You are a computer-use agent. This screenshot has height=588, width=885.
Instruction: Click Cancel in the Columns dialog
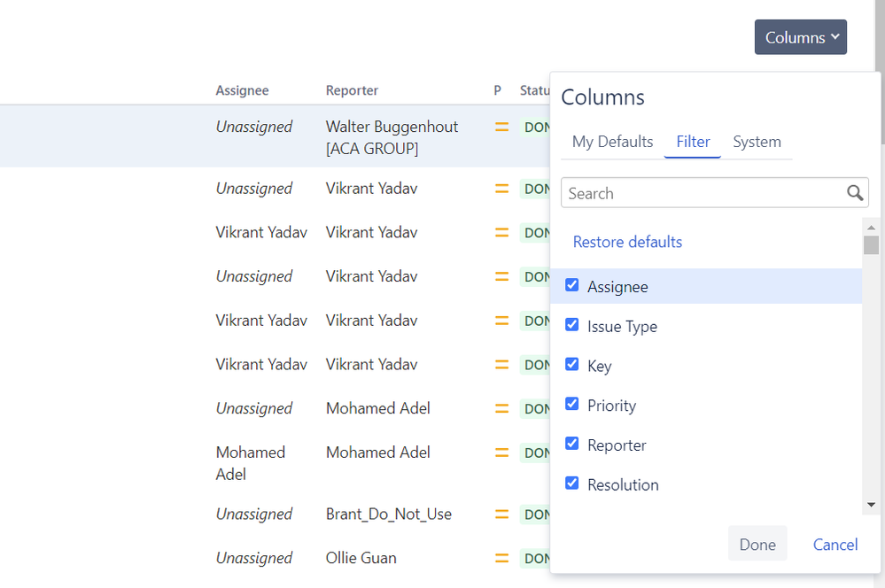(x=835, y=545)
